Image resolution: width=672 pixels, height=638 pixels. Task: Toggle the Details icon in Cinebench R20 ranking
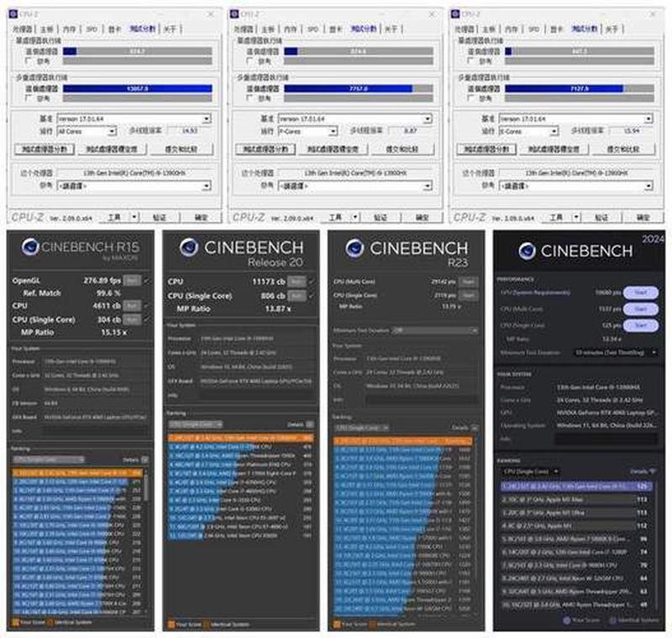(310, 424)
